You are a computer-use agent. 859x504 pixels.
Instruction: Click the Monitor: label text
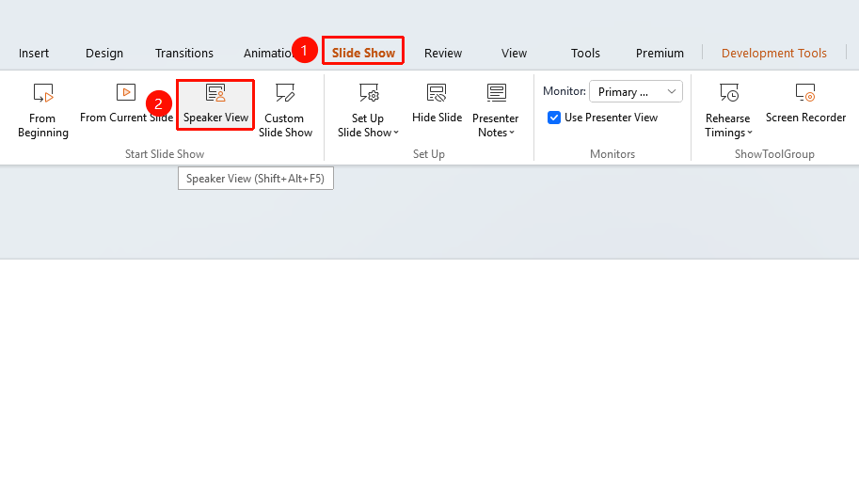(565, 91)
